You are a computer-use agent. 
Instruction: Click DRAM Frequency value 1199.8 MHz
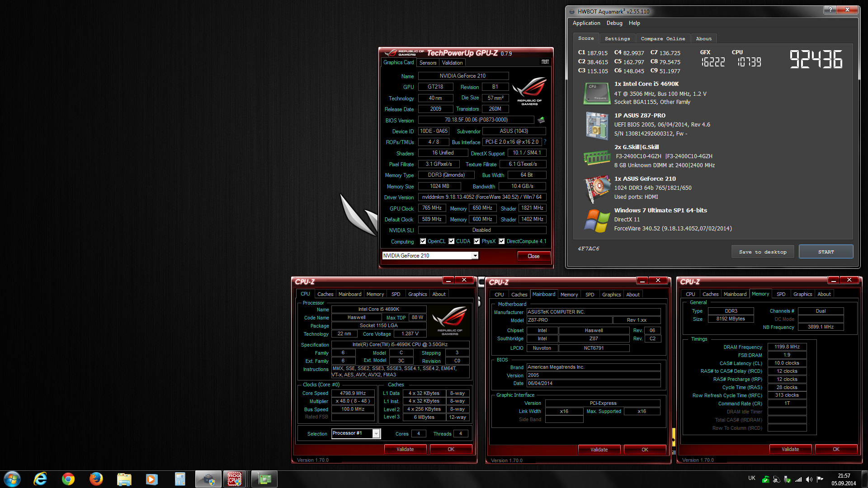(787, 347)
